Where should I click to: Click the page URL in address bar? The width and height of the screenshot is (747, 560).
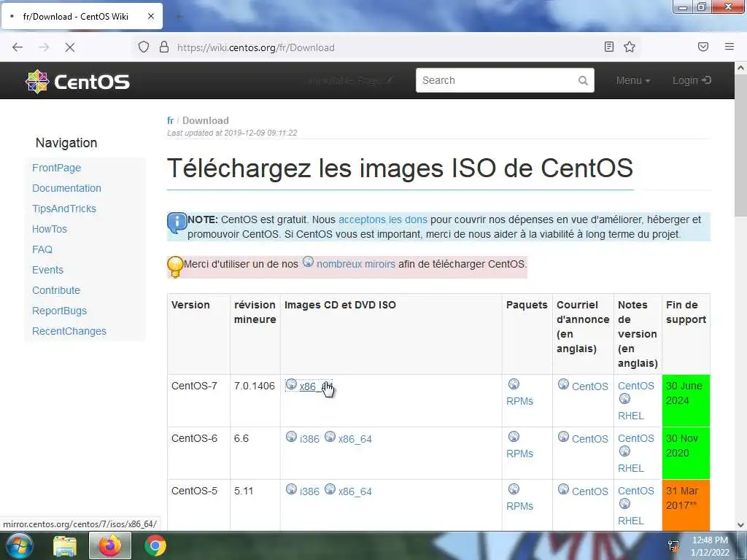coord(256,47)
